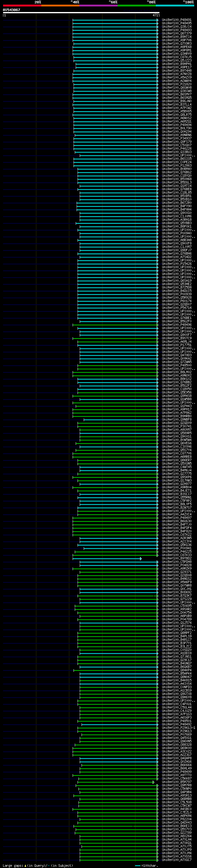Select hit label UniRef100_P46226

tap(177, 148)
